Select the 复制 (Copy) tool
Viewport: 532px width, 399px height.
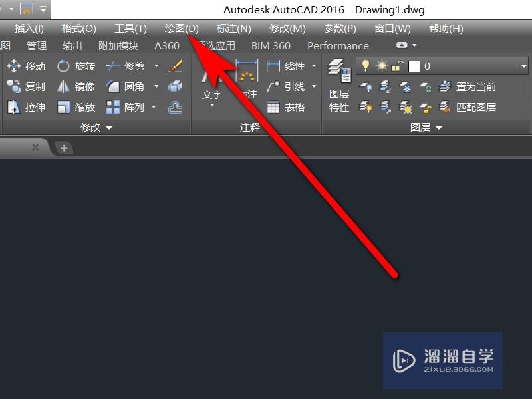26,87
